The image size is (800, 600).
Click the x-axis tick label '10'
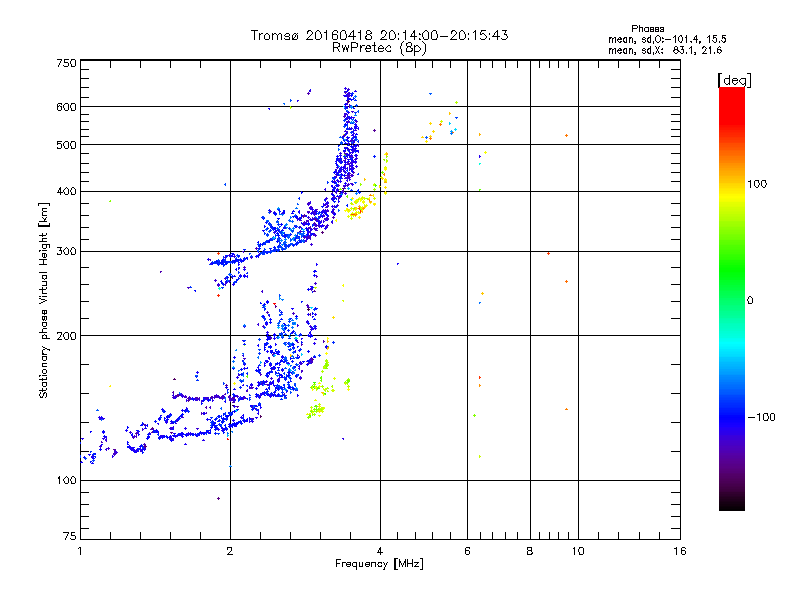[x=578, y=551]
